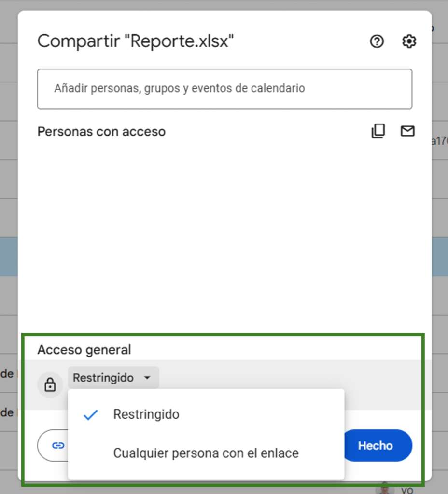Click the padlock icon beside Restringido
Viewport: 448px width, 494px height.
coord(50,384)
